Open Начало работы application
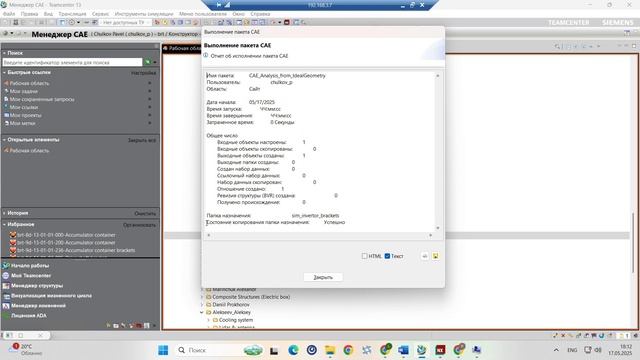This screenshot has width=640, height=360. 30,266
